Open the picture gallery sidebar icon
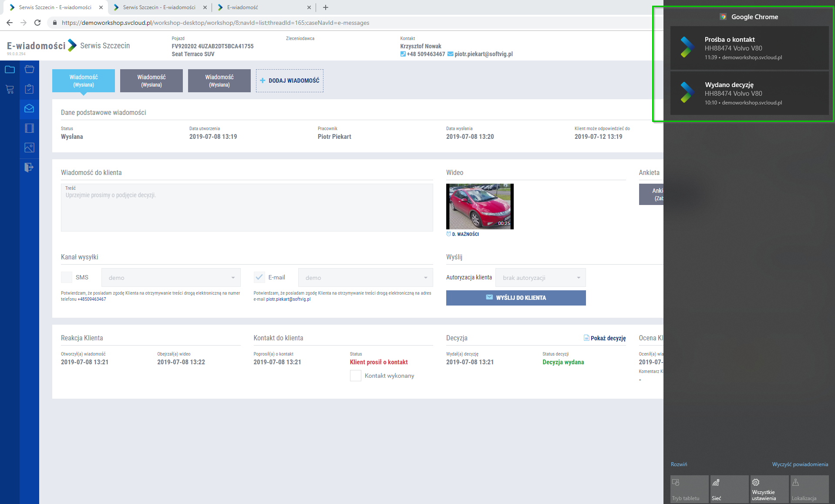 (x=29, y=148)
